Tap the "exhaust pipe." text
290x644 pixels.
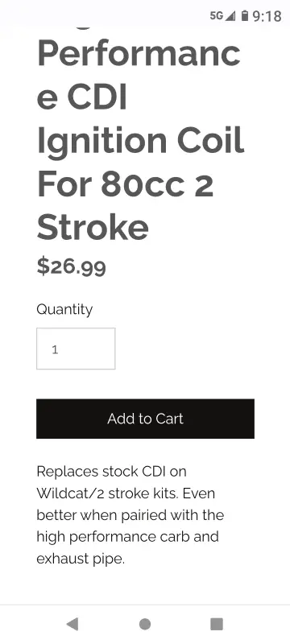(81, 559)
